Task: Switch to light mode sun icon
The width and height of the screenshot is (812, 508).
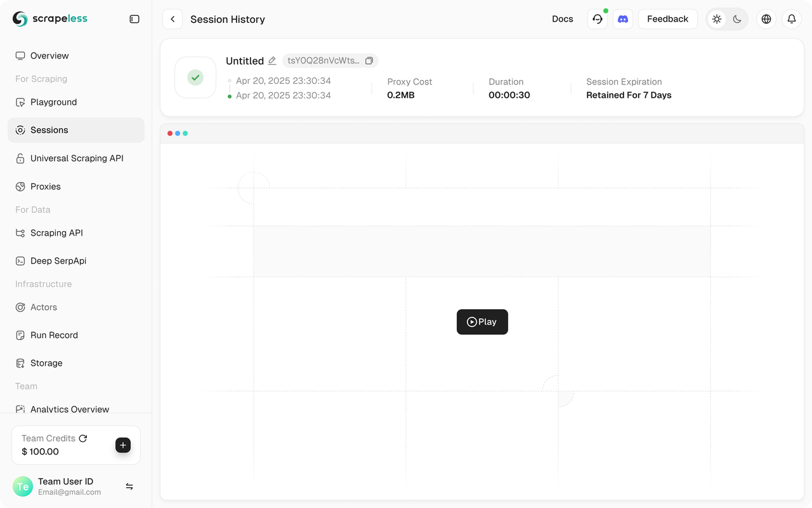Action: click(717, 19)
